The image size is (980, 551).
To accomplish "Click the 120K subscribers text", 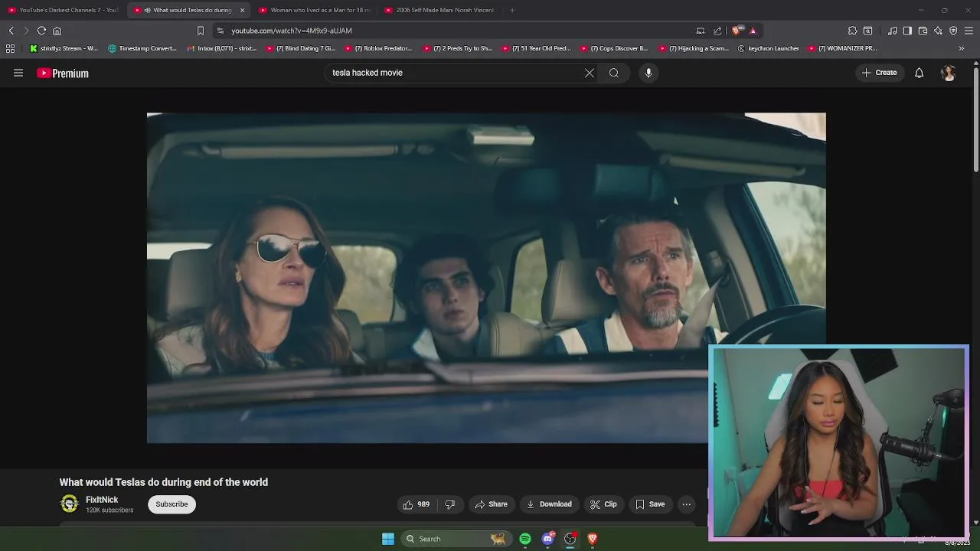I will [109, 510].
